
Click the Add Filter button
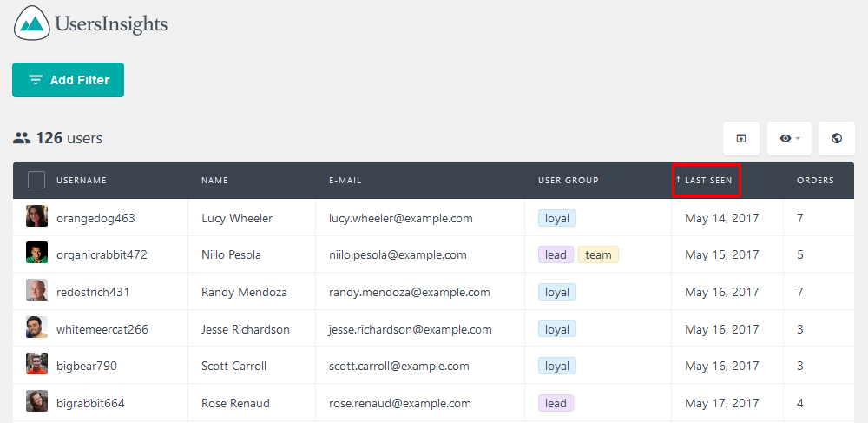click(68, 80)
